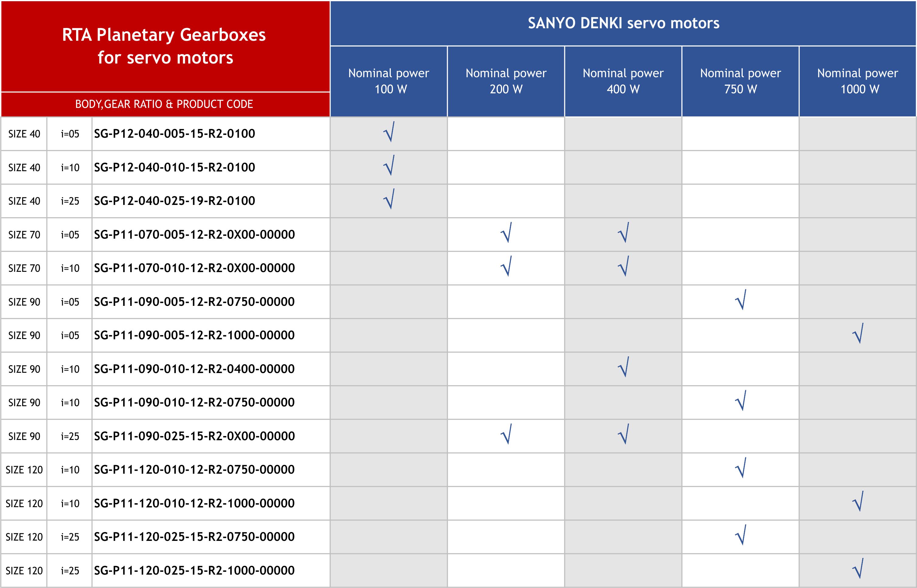Image resolution: width=917 pixels, height=588 pixels.
Task: Click 'SIZE 40' in the SG-P12-040-005-15-R2-0100 row
Action: tap(24, 134)
